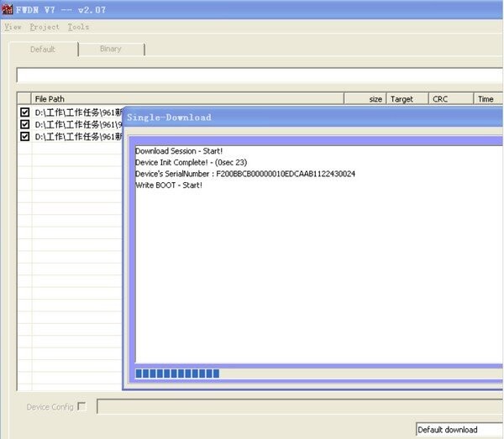Click the Time column header
504x439 pixels.
(x=489, y=99)
